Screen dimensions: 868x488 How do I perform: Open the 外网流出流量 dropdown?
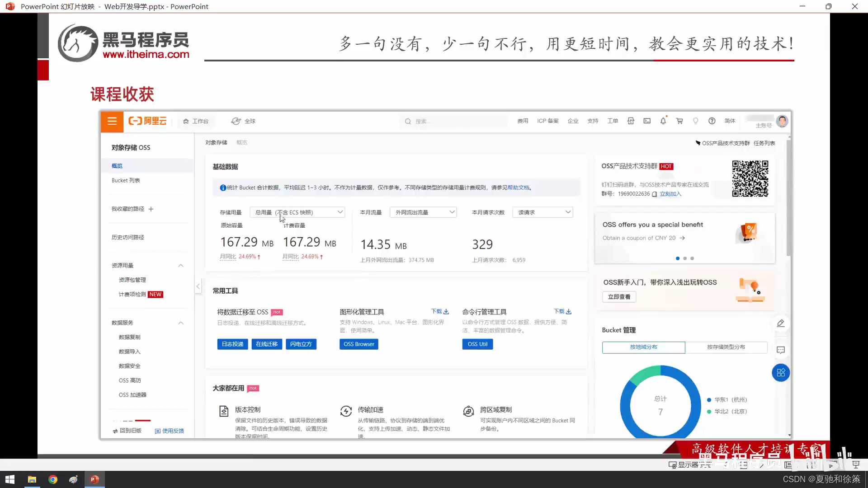pos(423,212)
